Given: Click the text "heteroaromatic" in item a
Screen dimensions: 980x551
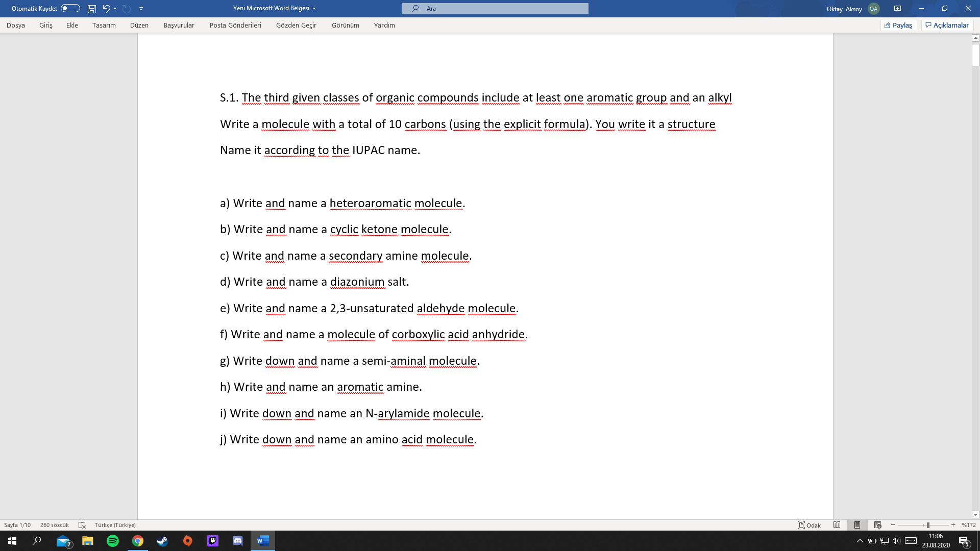Looking at the screenshot, I should [x=370, y=204].
